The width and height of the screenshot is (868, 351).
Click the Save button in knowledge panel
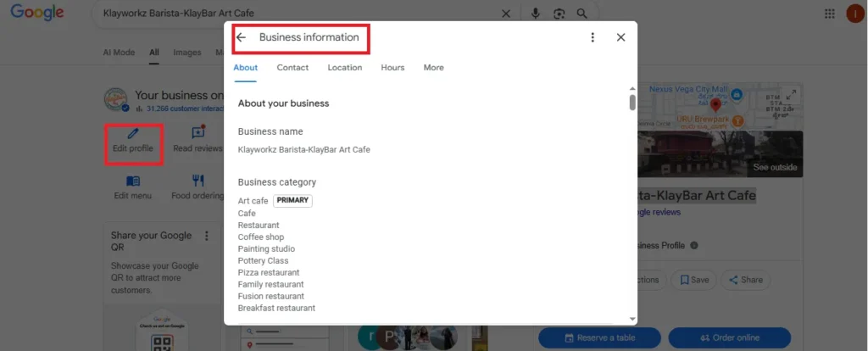click(x=693, y=280)
